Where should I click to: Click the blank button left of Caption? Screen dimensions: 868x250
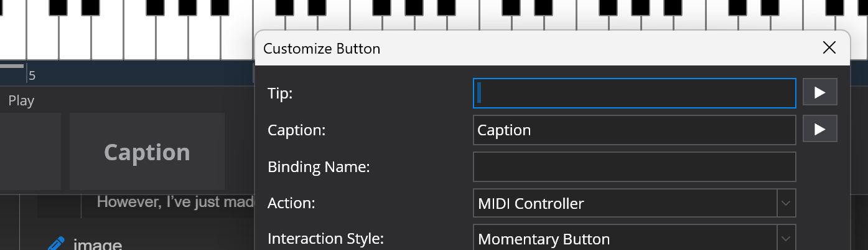pos(30,151)
